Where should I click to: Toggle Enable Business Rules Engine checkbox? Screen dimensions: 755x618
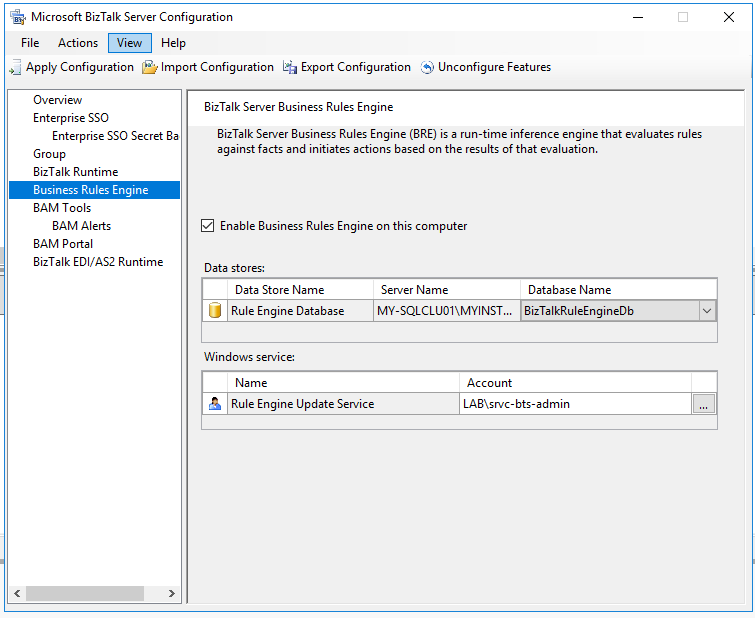click(x=208, y=225)
